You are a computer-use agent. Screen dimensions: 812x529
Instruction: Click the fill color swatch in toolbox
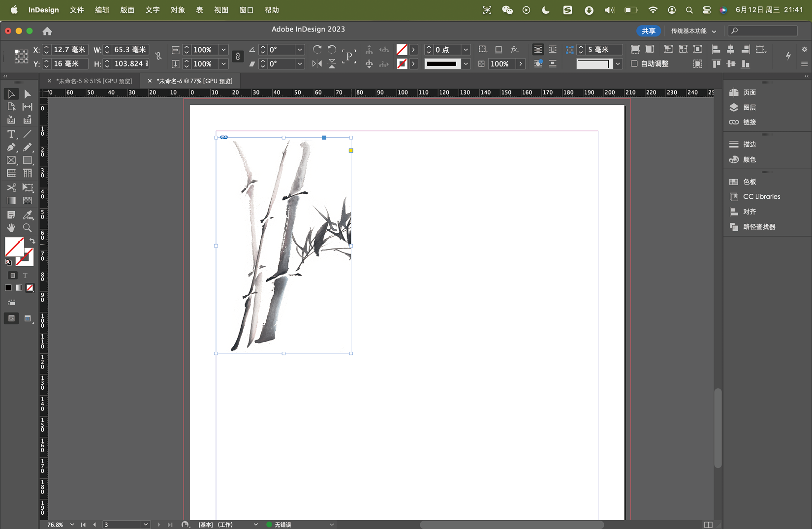[x=14, y=246]
